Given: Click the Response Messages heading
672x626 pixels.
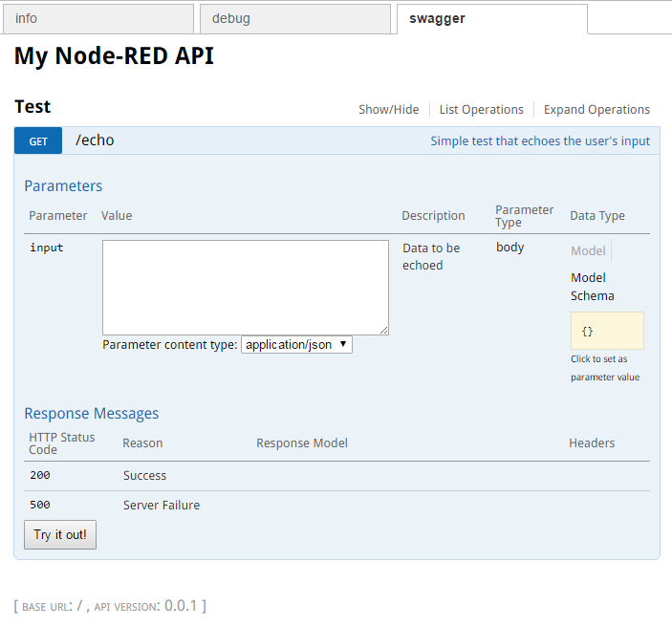Looking at the screenshot, I should [x=92, y=414].
